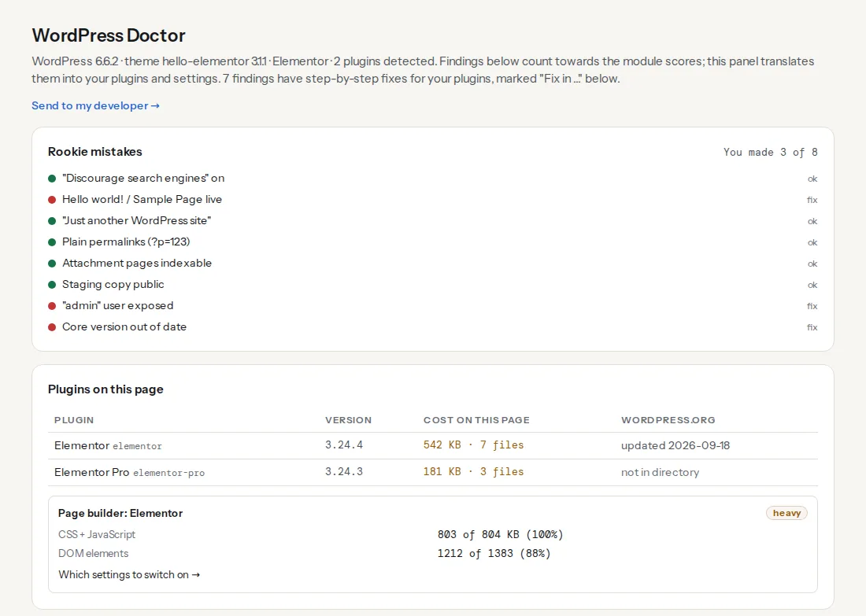The image size is (866, 616).
Task: Click the 'CSS + JavaScript' label
Action: coord(97,534)
